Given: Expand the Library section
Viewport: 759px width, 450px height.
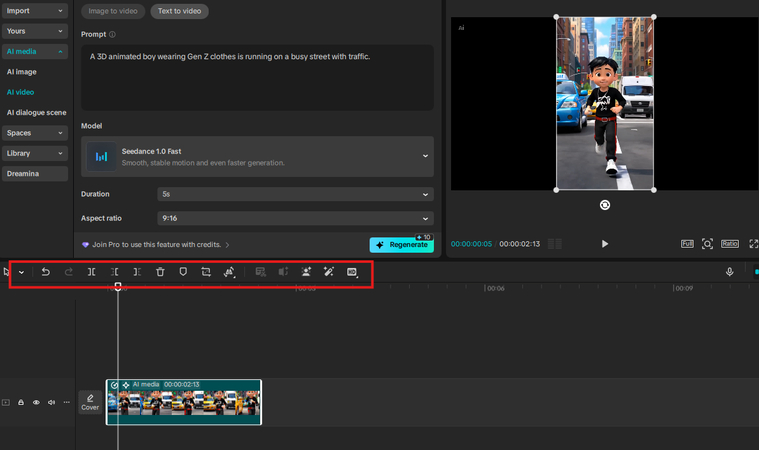Looking at the screenshot, I should point(35,153).
